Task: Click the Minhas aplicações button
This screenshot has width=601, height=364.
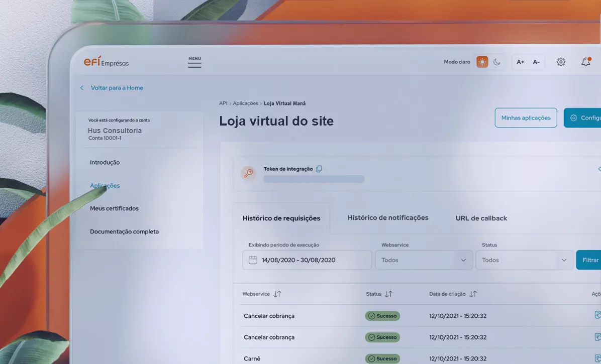Action: click(x=526, y=118)
